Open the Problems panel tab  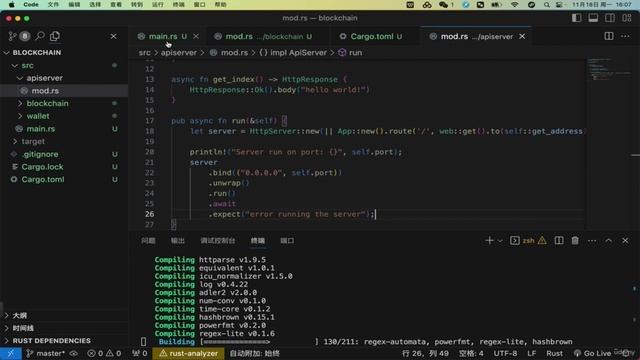(x=148, y=241)
